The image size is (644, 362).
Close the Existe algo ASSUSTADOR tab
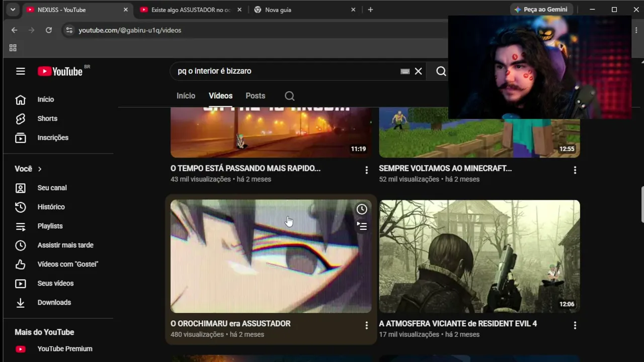tap(239, 10)
